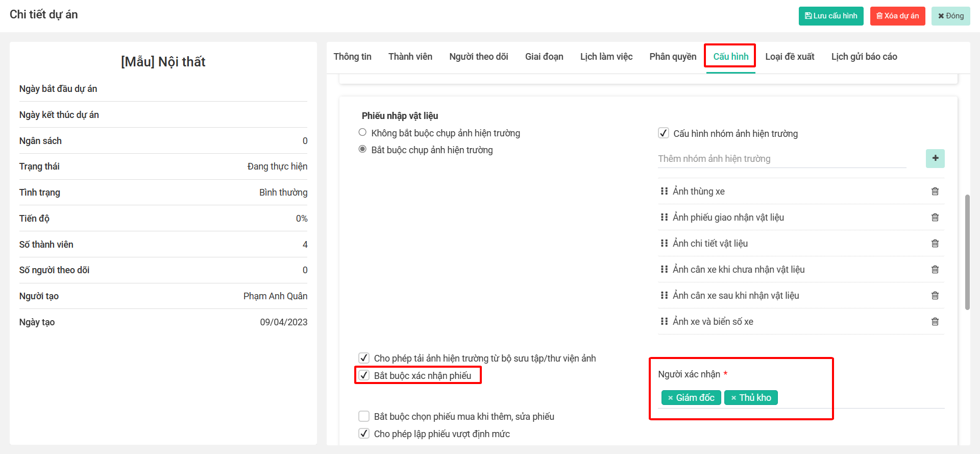980x454 pixels.
Task: Click the plus button to add photo group
Action: tap(935, 158)
